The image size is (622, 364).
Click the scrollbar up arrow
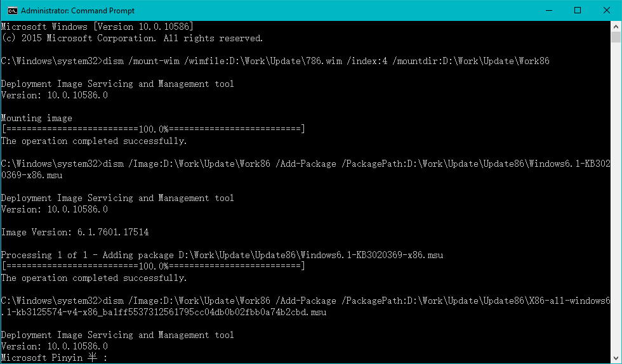pos(616,27)
